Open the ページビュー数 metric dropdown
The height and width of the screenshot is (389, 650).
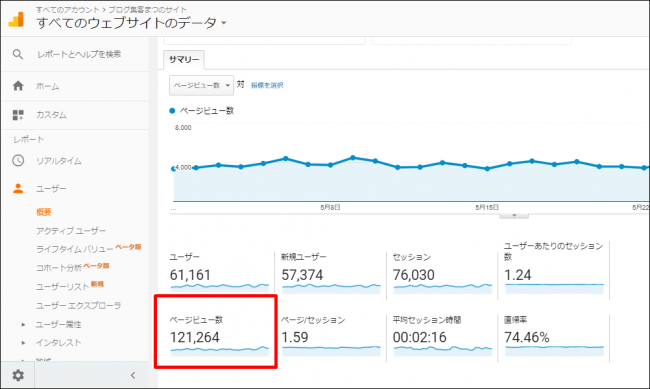(x=201, y=85)
